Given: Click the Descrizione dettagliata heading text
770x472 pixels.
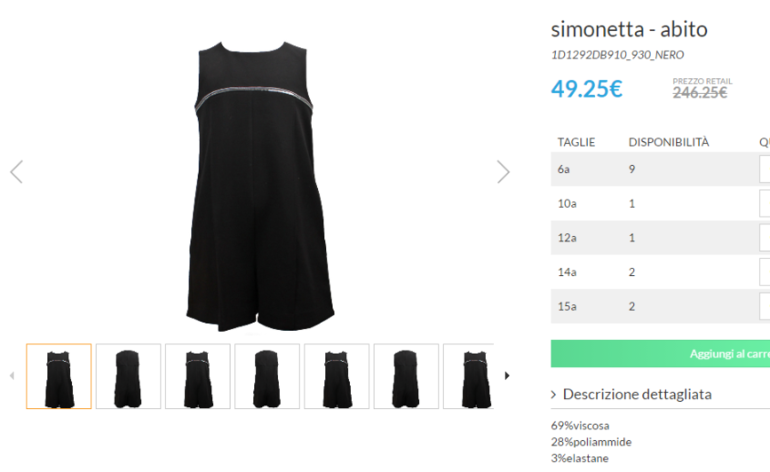Looking at the screenshot, I should click(x=637, y=394).
